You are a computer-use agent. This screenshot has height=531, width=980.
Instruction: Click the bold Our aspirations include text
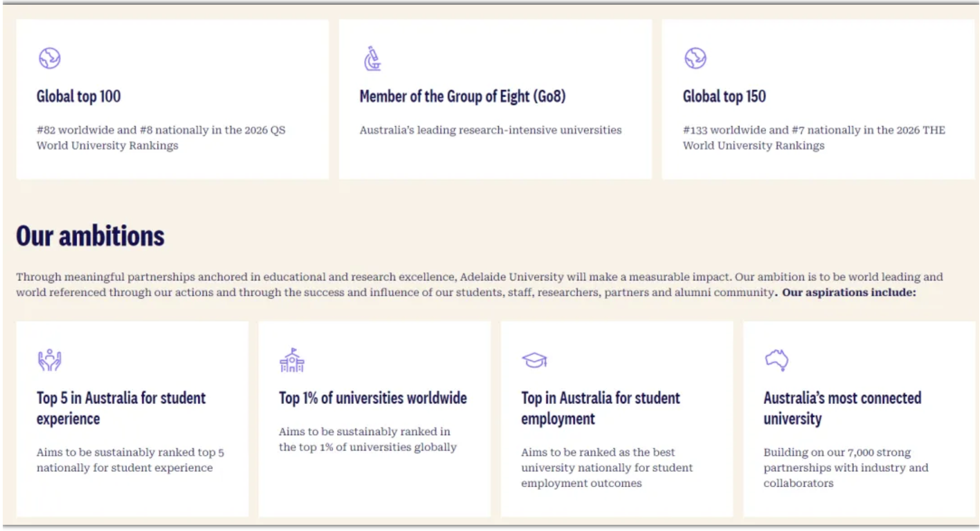click(x=849, y=293)
